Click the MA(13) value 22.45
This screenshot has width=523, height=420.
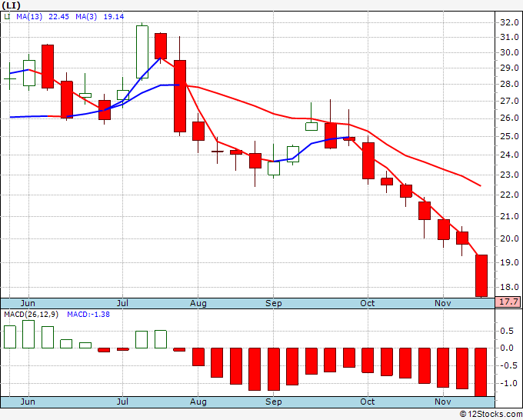click(x=58, y=17)
